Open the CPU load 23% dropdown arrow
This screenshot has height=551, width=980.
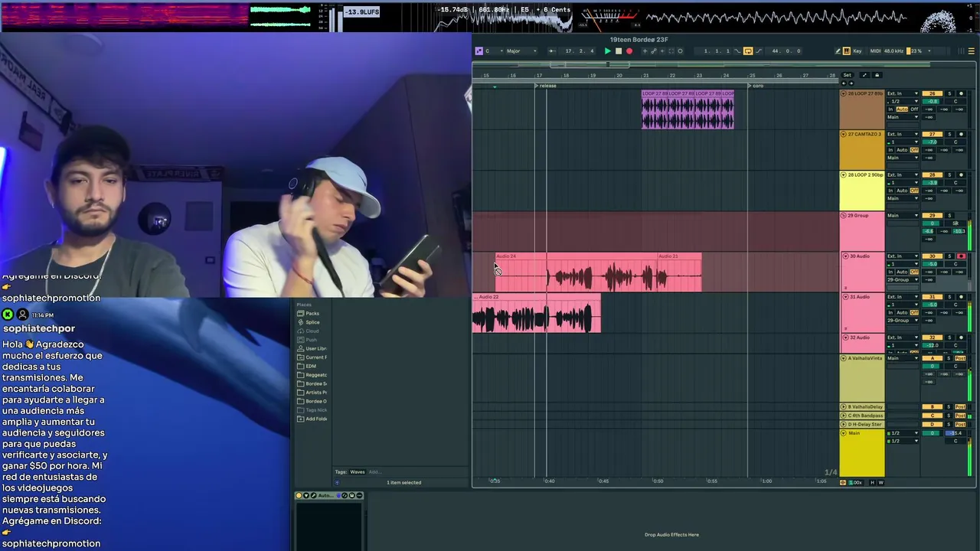tap(929, 51)
